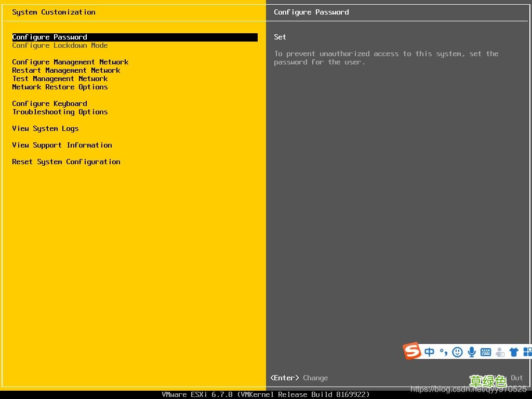The image size is (532, 399).
Task: Open the soft keyboard icon
Action: 486,352
